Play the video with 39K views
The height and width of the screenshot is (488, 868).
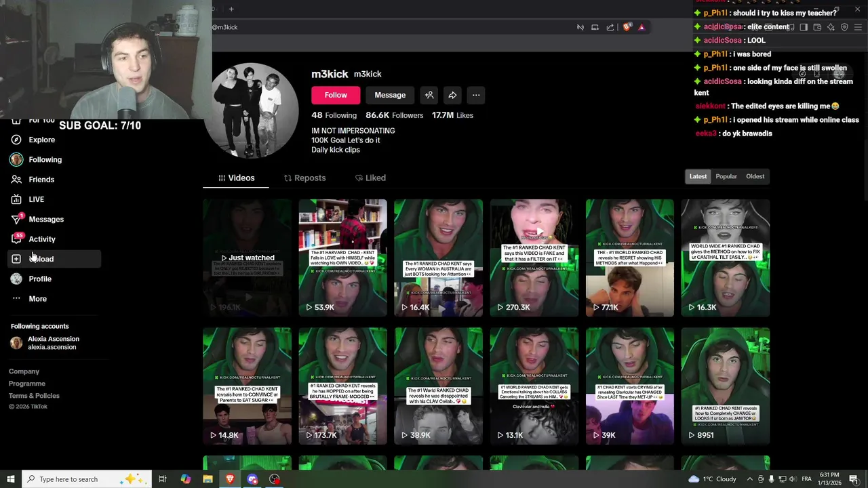coord(629,386)
